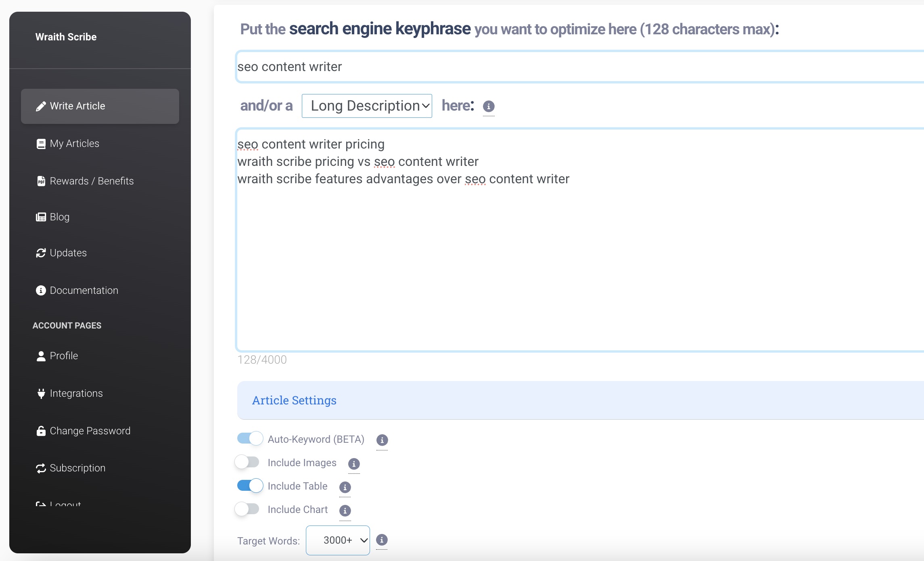Open the Target Words 3000+ dropdown

click(x=338, y=540)
